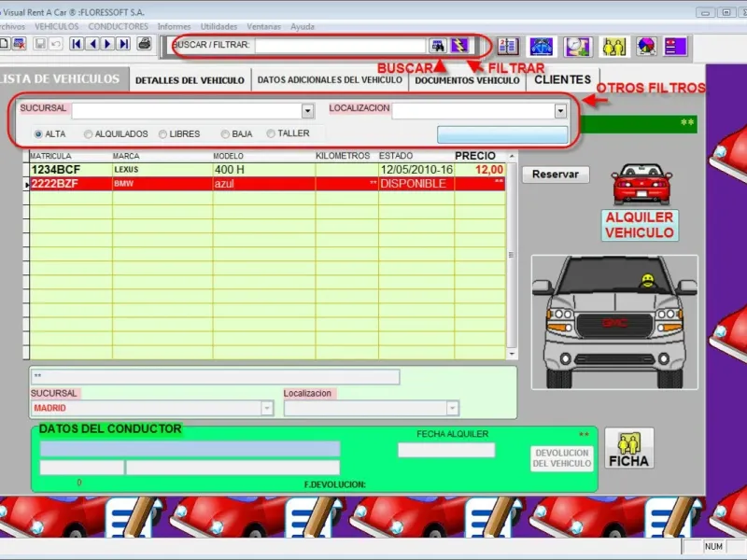Open the MADRID sucursal dropdown arrow
Image resolution: width=747 pixels, height=560 pixels.
click(x=267, y=408)
